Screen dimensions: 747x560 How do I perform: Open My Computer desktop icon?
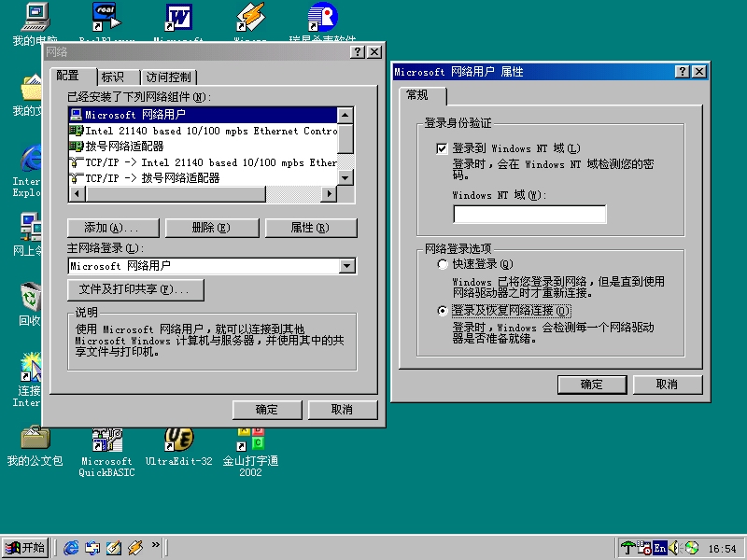click(35, 18)
